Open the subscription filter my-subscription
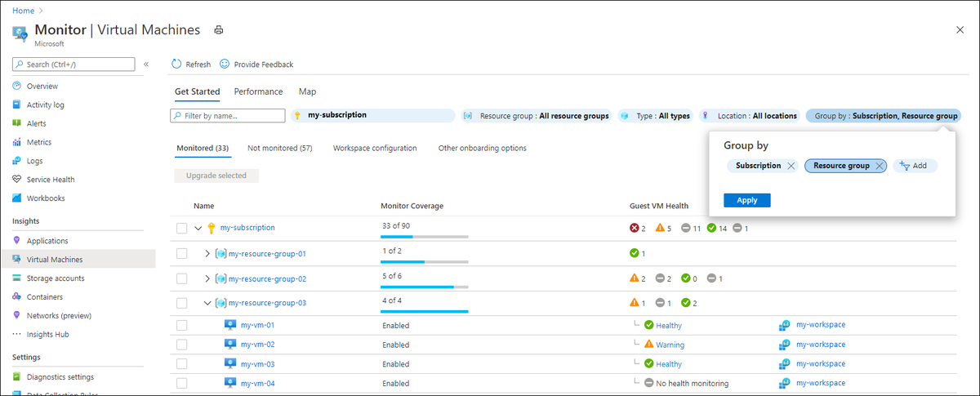This screenshot has width=980, height=396. tap(373, 115)
